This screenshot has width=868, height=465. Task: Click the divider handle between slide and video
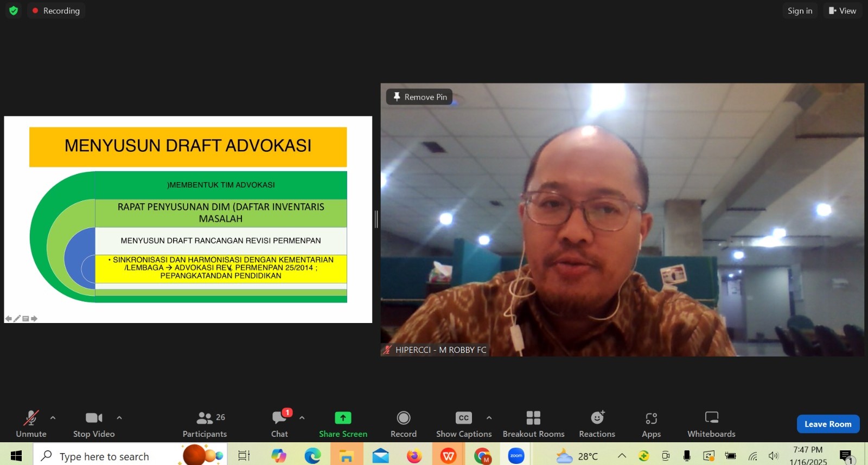[376, 219]
